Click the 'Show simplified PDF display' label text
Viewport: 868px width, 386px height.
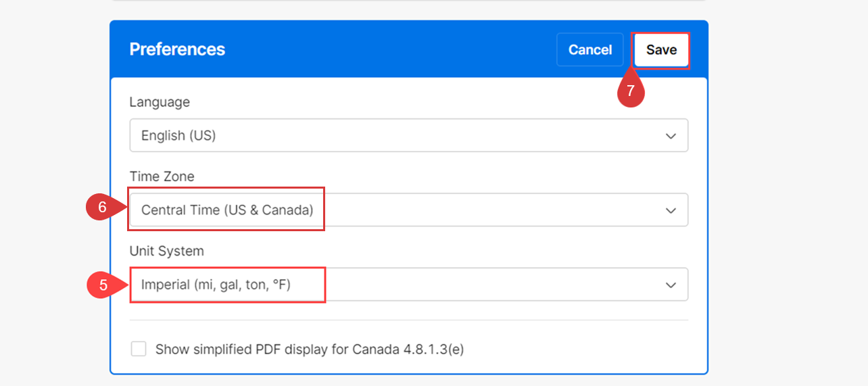[310, 349]
